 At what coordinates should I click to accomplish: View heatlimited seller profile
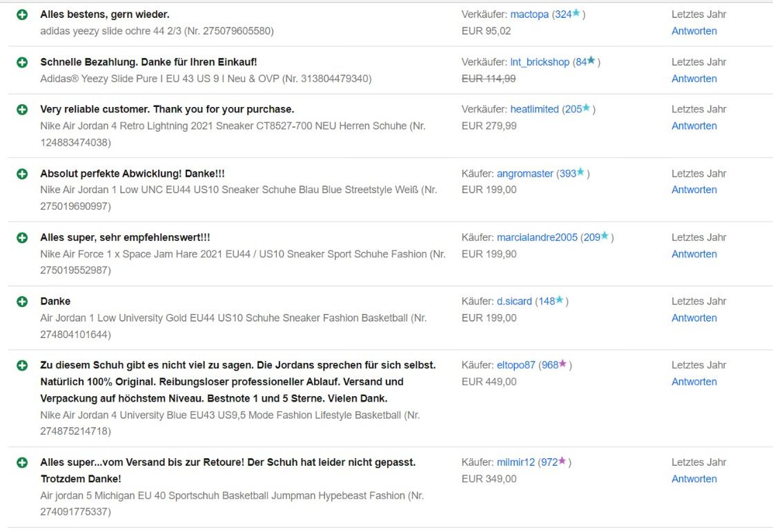tap(534, 109)
